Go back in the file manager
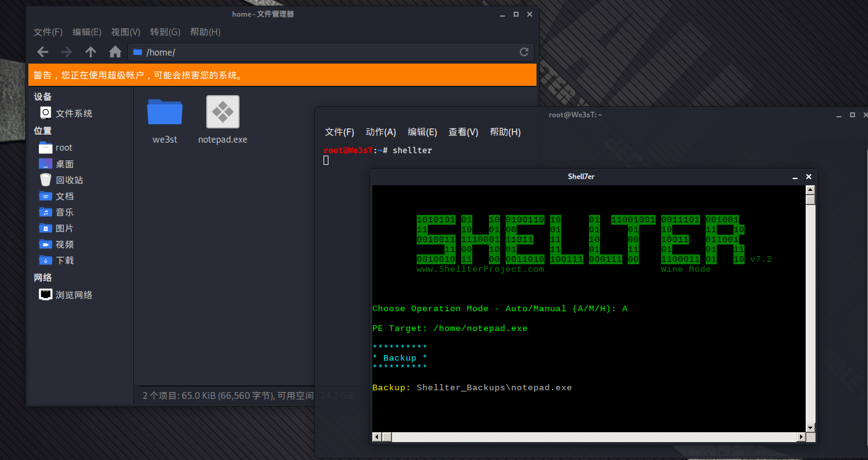Image resolution: width=868 pixels, height=460 pixels. point(42,52)
